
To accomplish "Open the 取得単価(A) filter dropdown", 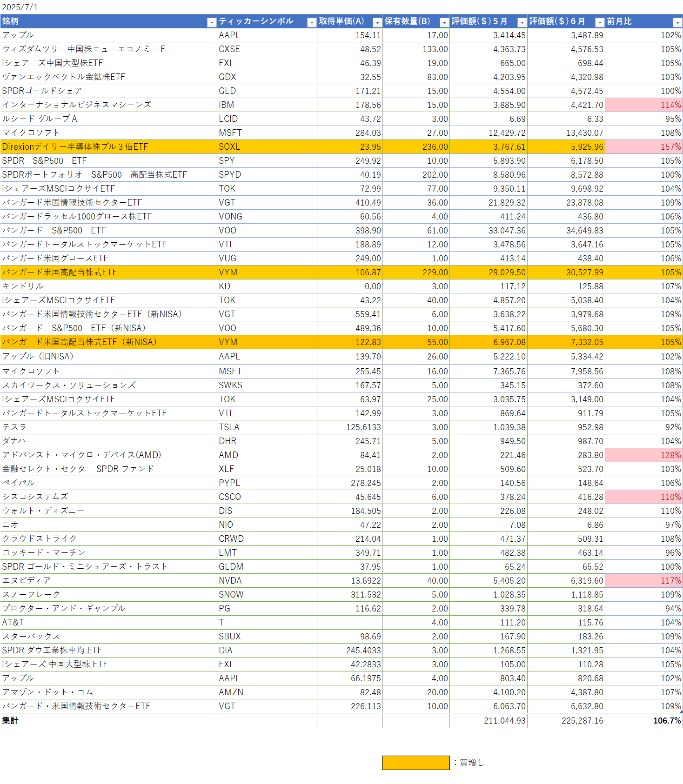I will 377,22.
